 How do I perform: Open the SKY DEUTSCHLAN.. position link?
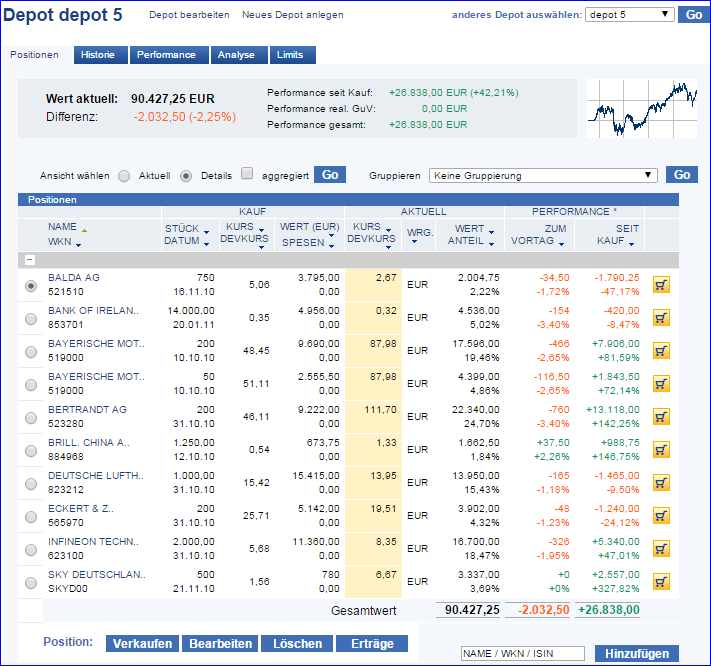tap(97, 574)
